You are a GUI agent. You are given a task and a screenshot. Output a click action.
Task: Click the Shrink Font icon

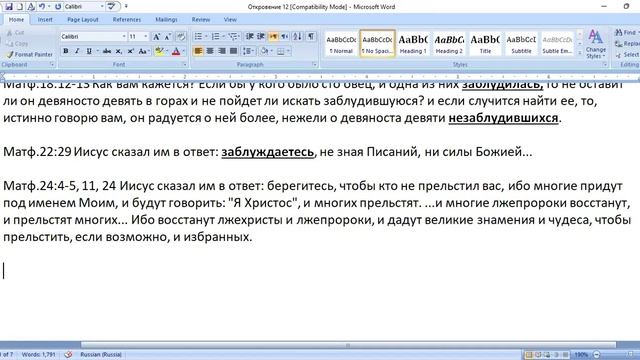[x=167, y=37]
